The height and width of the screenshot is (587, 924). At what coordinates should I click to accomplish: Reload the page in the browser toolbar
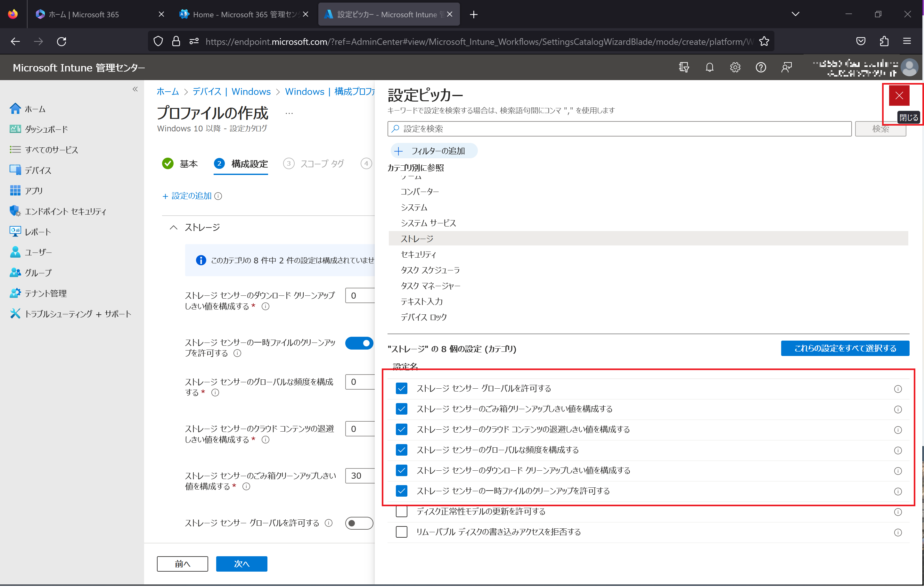pos(61,41)
